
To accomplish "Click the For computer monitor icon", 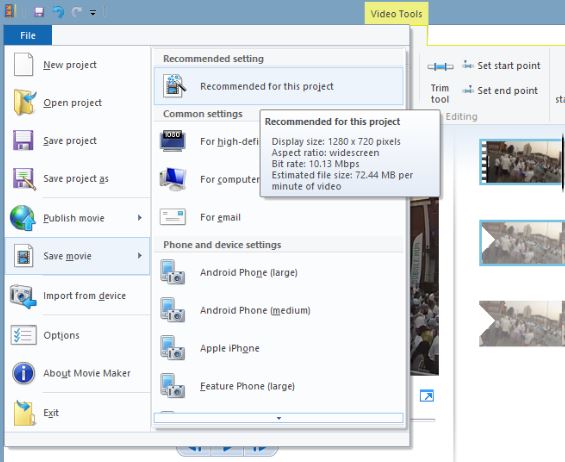I will (x=173, y=179).
